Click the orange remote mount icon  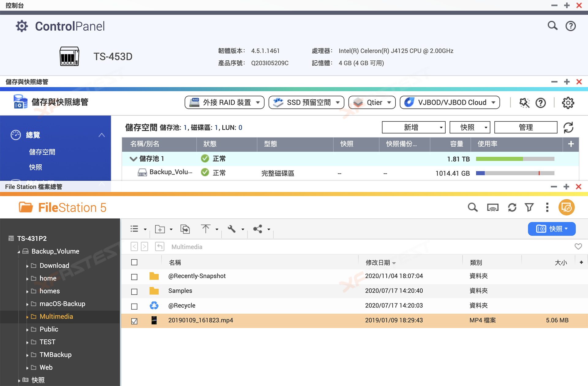[567, 208]
